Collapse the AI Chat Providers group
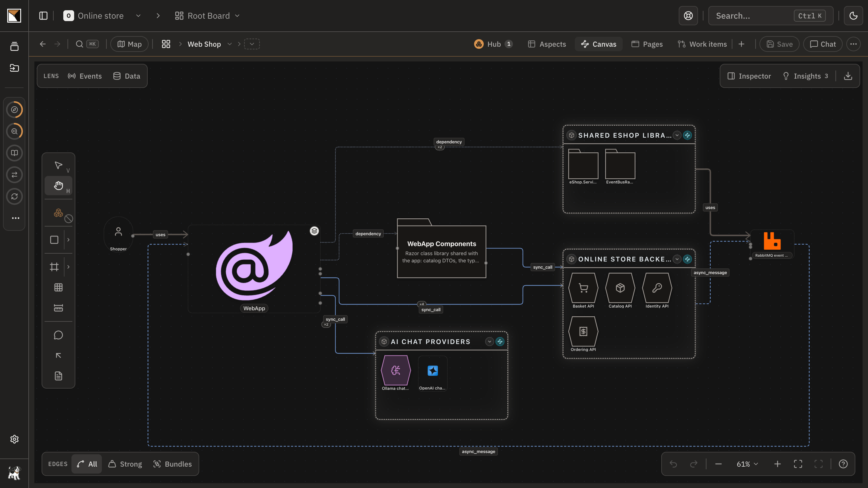Screen dimensions: 868x488 click(x=489, y=342)
